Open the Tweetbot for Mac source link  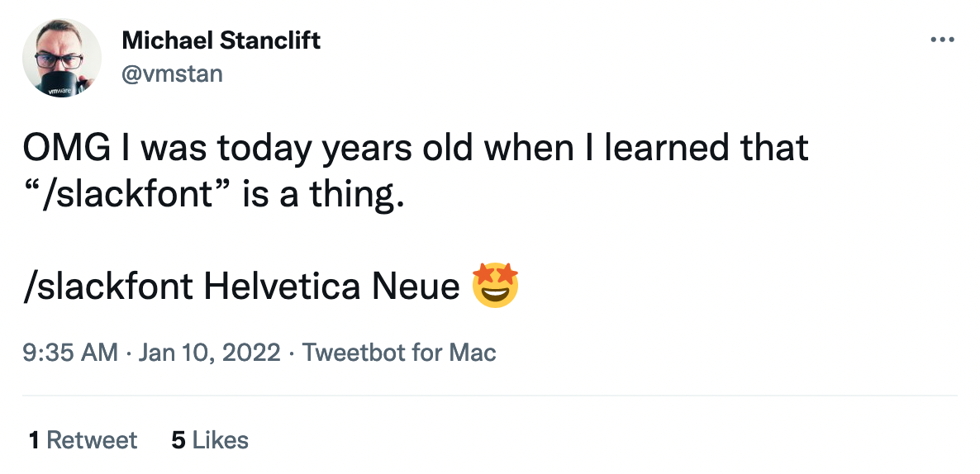point(399,353)
